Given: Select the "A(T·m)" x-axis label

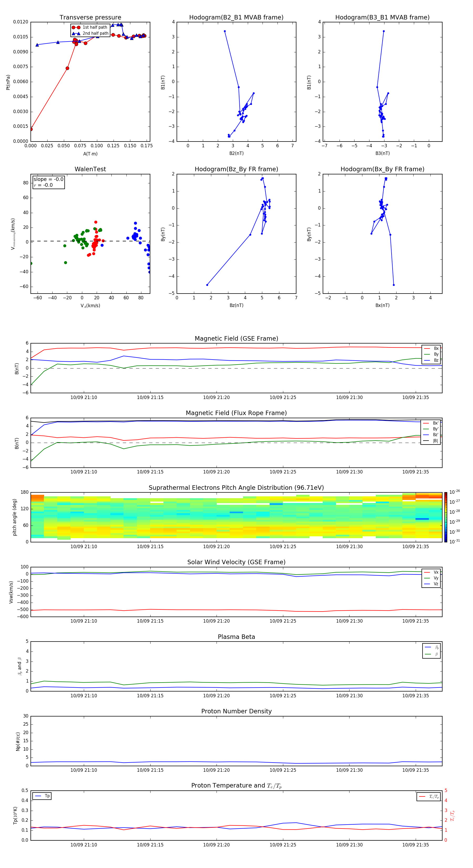Looking at the screenshot, I should (x=90, y=154).
